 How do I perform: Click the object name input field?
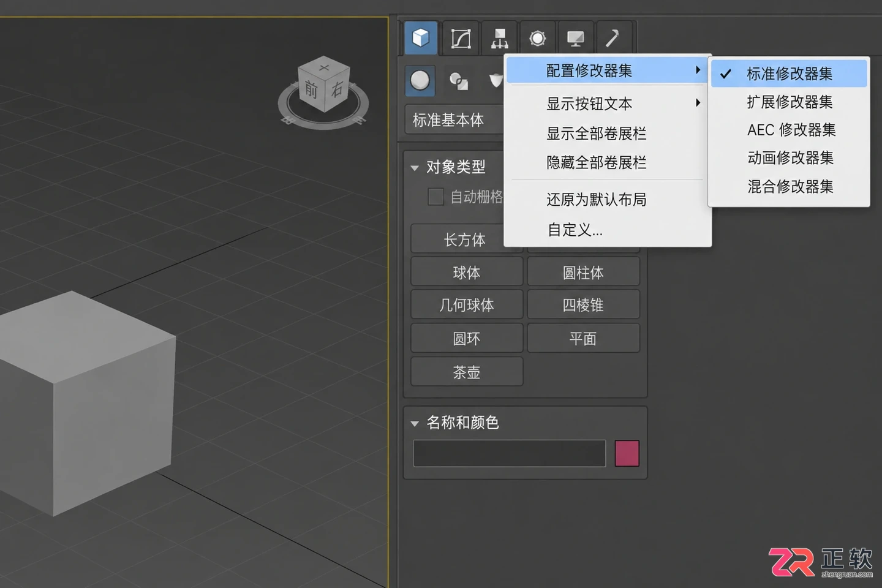(x=510, y=453)
